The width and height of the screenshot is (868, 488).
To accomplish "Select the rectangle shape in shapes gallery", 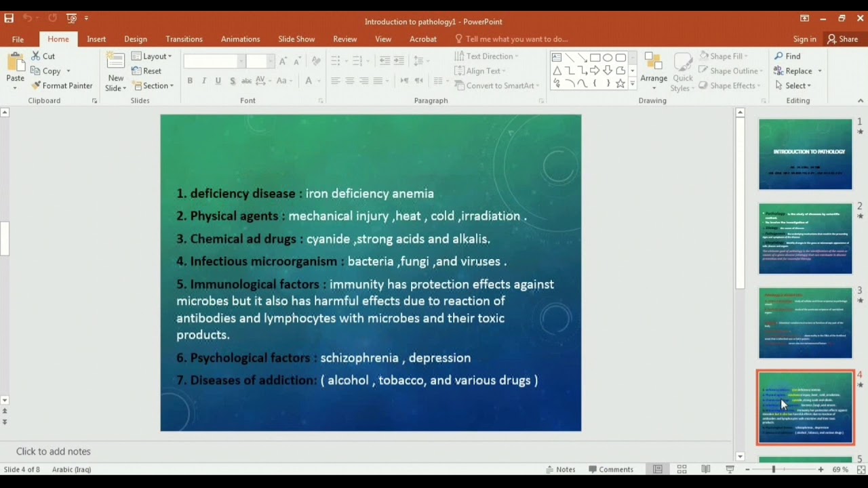I will (595, 58).
